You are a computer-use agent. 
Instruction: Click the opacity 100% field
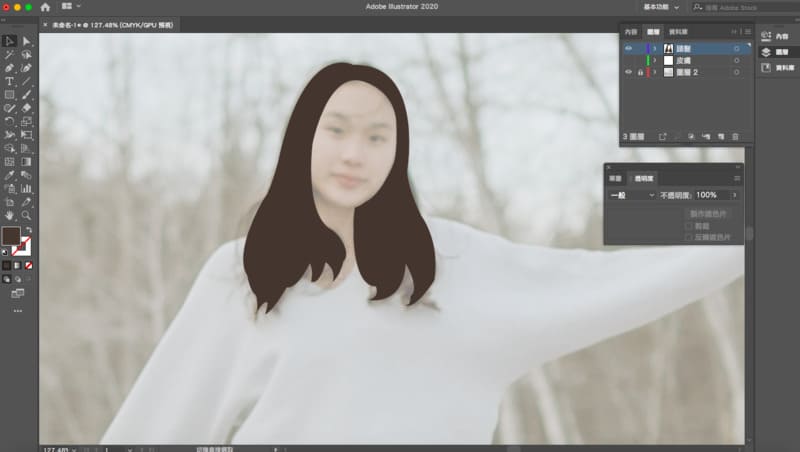point(712,195)
